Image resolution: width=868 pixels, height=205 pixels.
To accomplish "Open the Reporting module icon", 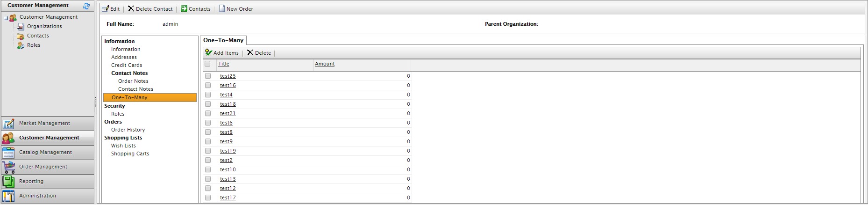I will tap(8, 182).
